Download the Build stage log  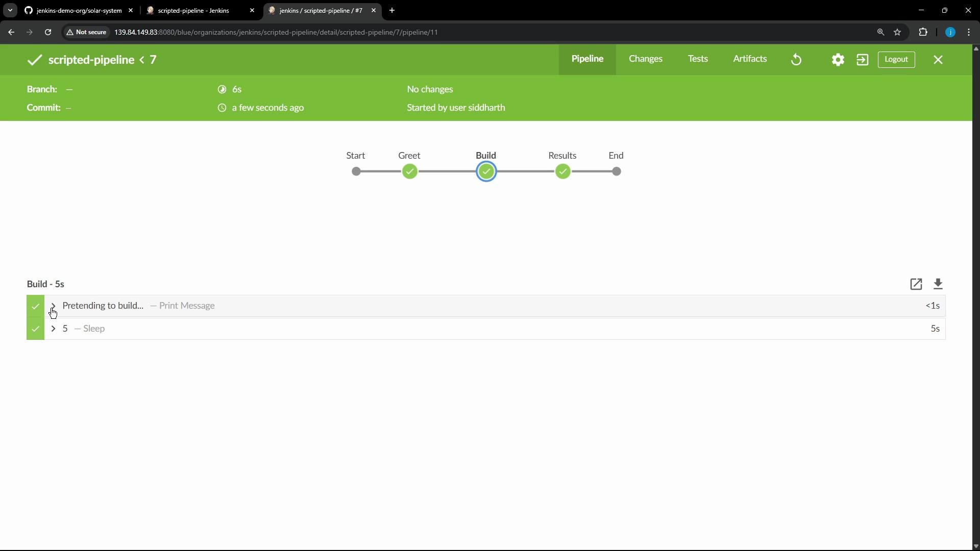938,284
